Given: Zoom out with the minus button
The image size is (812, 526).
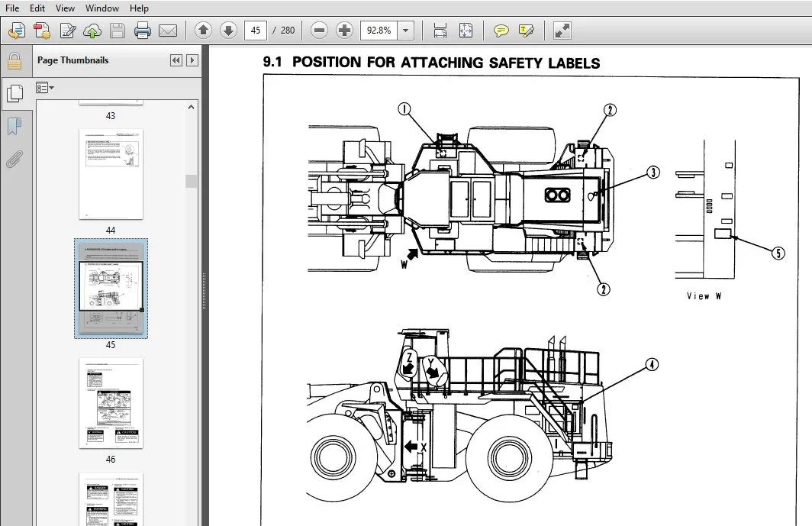Looking at the screenshot, I should pyautogui.click(x=320, y=31).
